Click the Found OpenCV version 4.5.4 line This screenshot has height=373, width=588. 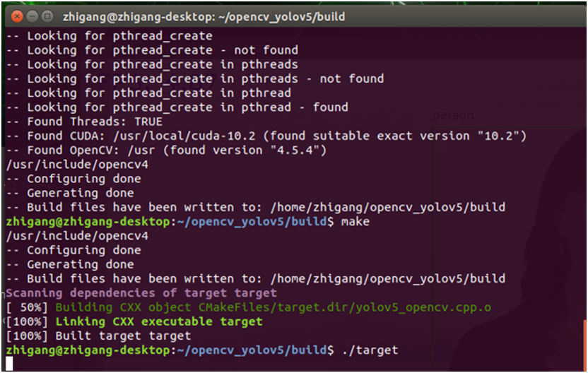click(x=177, y=150)
